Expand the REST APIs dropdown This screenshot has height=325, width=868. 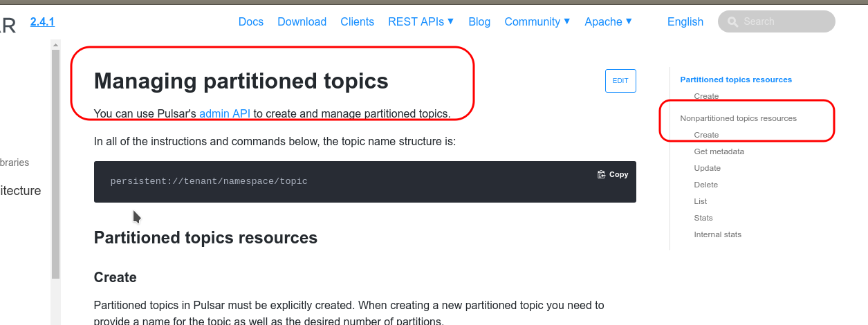421,22
